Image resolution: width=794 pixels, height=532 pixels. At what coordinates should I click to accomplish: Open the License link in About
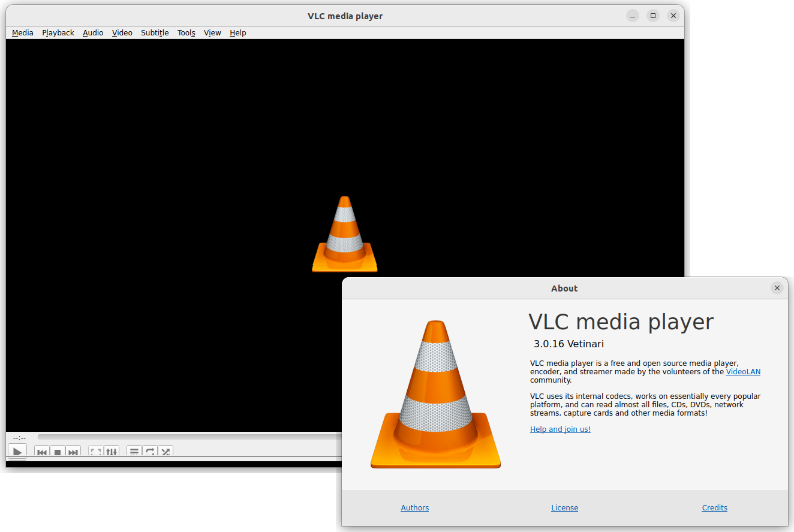pyautogui.click(x=565, y=508)
